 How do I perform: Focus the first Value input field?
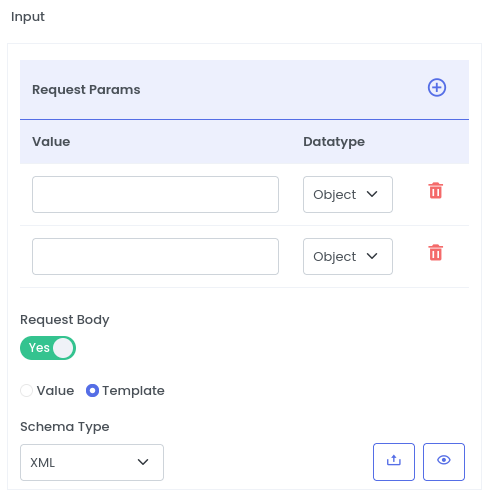pyautogui.click(x=155, y=194)
